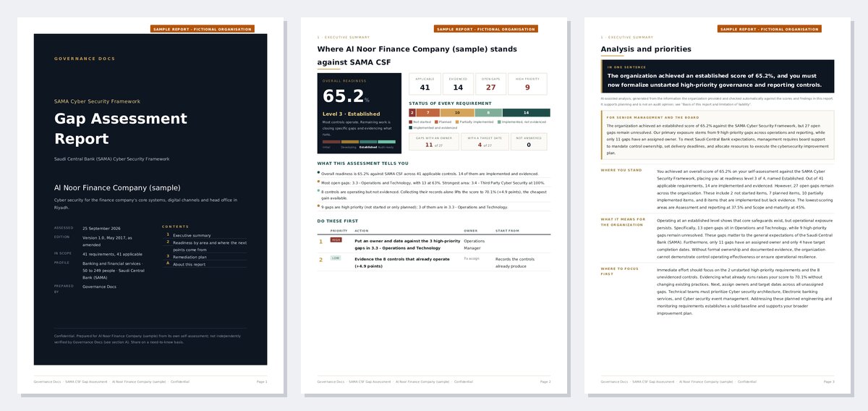Click the 'WHERE YOU STAND' side heading
The width and height of the screenshot is (868, 411).
(621, 171)
